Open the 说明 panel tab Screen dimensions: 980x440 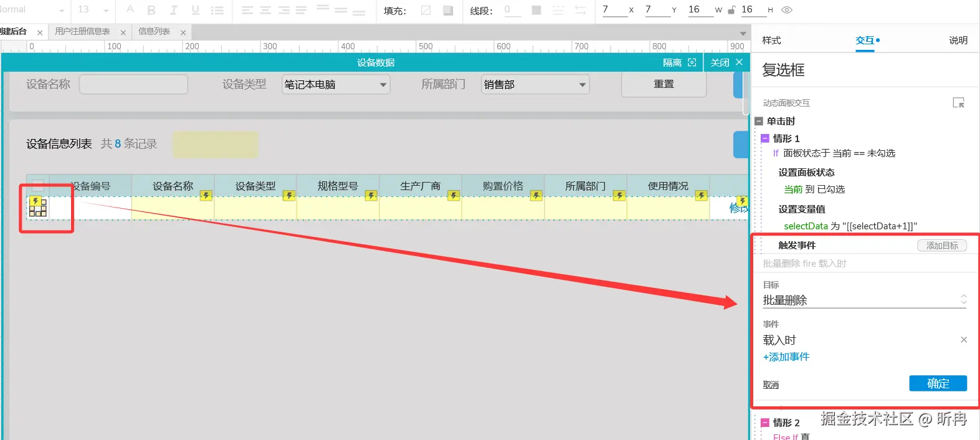(958, 41)
